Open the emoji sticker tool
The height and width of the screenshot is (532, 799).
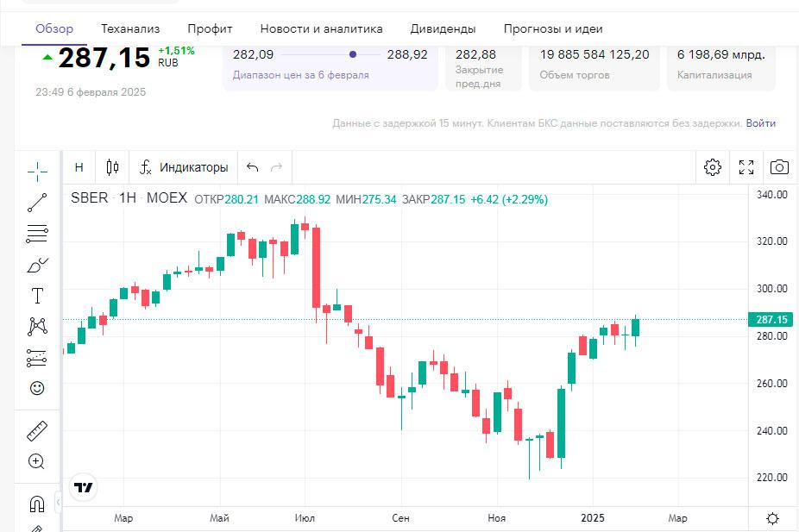37,389
